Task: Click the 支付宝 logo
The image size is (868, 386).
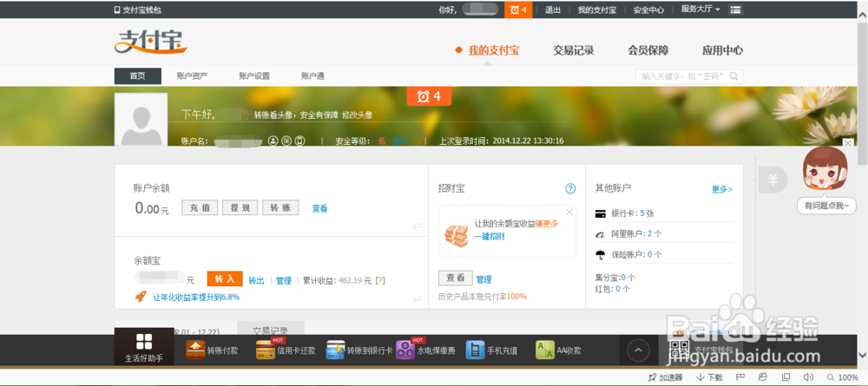Action: 150,42
